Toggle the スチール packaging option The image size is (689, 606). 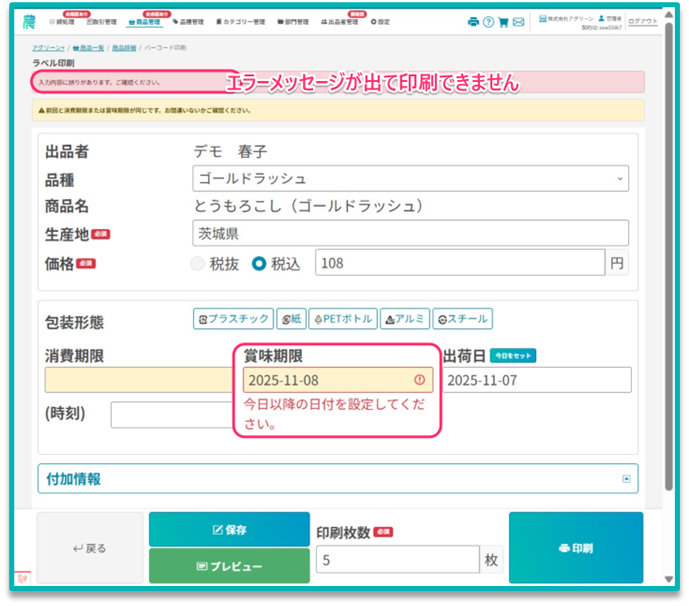tap(462, 319)
